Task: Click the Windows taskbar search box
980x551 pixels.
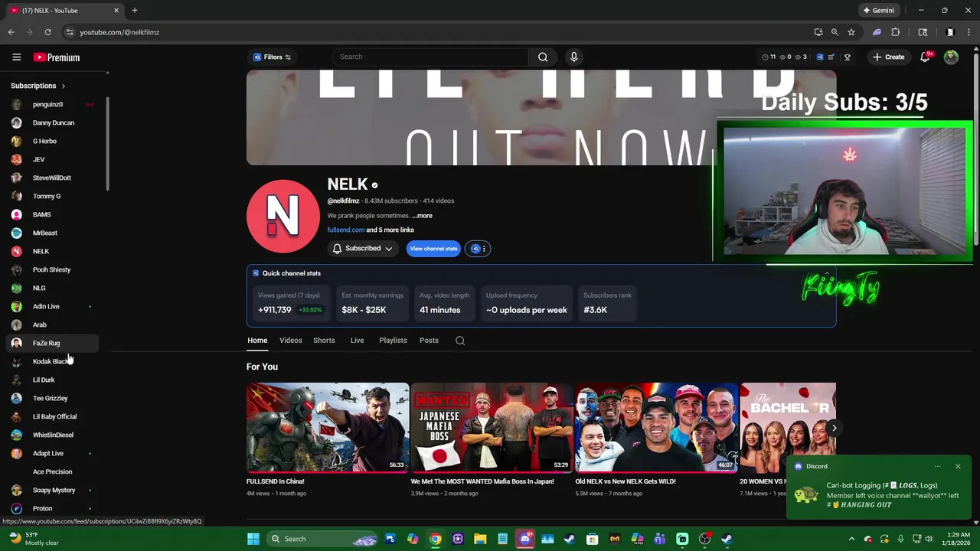Action: [x=322, y=539]
